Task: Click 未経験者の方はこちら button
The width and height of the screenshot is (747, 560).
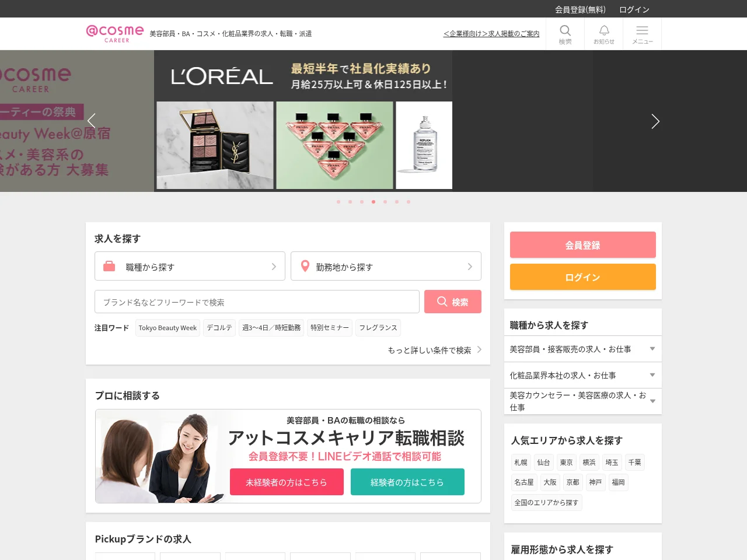Action: click(x=287, y=482)
